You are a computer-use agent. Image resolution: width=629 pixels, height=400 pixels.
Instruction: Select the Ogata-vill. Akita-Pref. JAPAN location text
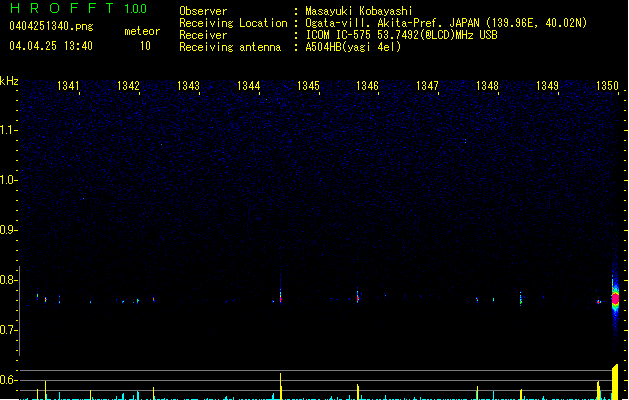pos(446,23)
